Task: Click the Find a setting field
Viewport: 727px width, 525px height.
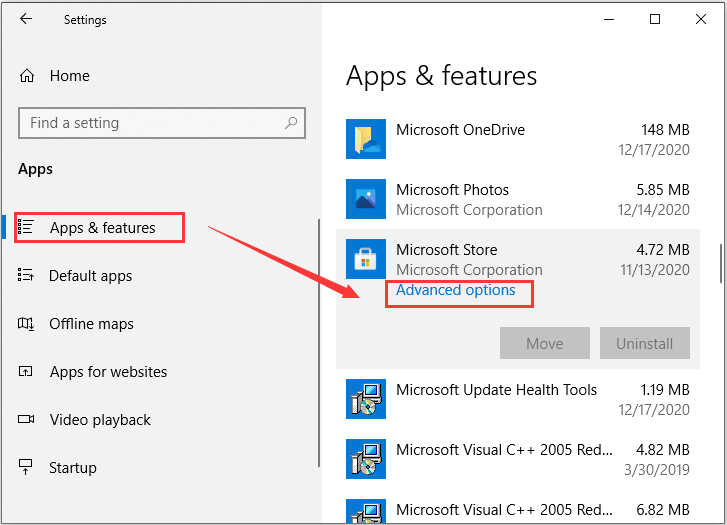Action: tap(162, 123)
